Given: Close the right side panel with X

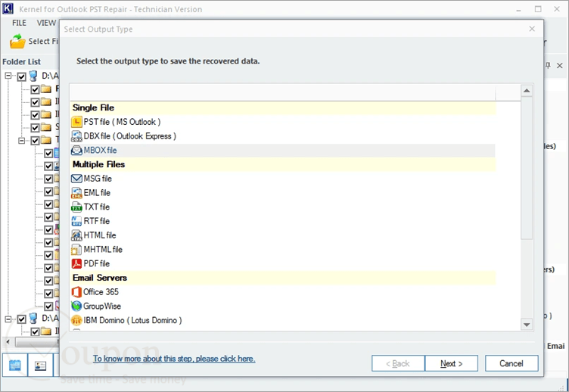Looking at the screenshot, I should point(560,65).
